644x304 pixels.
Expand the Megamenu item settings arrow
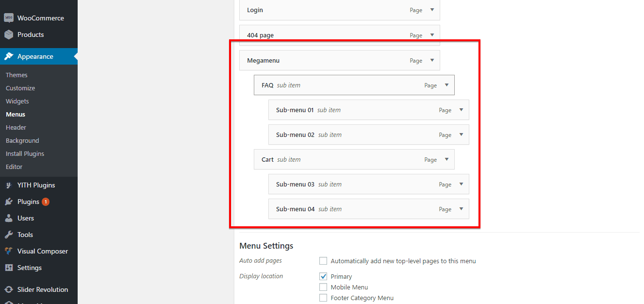pos(432,61)
